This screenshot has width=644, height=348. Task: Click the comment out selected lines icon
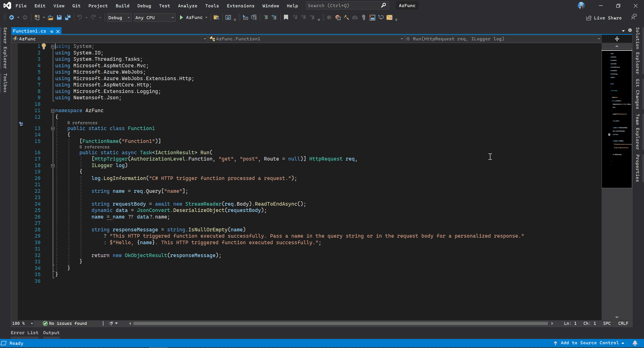tap(266, 17)
